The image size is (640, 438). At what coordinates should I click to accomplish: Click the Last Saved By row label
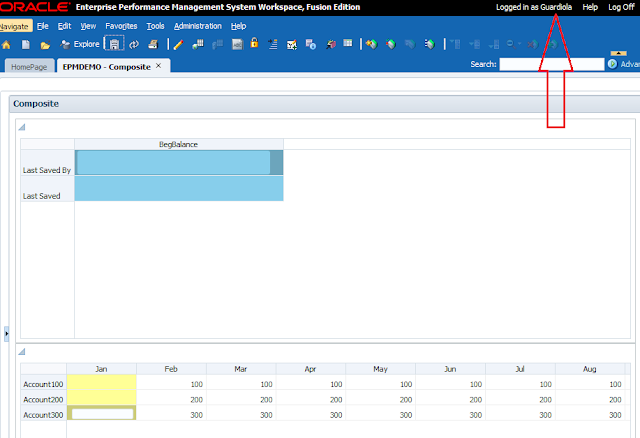point(47,170)
